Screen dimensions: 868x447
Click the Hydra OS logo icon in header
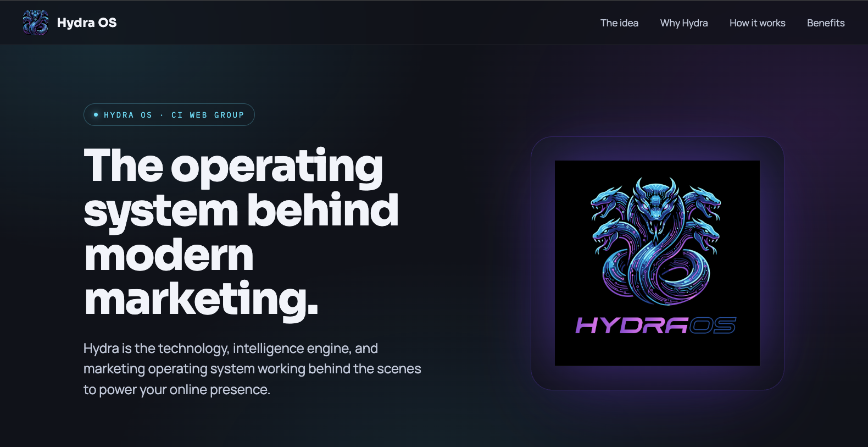click(x=36, y=23)
